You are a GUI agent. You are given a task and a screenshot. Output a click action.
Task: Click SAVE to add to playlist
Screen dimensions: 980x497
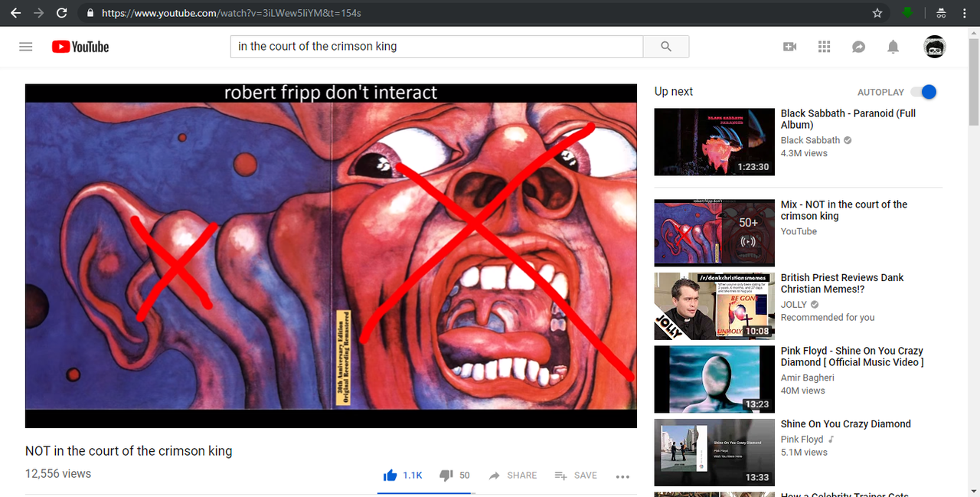point(576,476)
